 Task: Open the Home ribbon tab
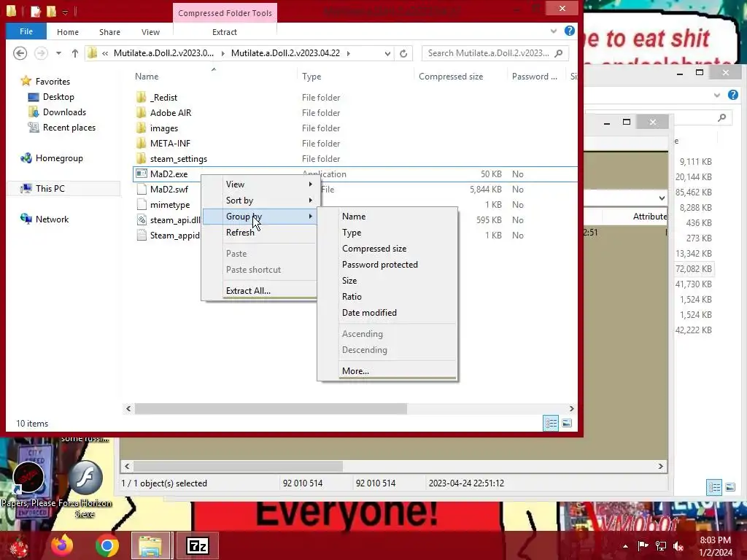[x=68, y=32]
